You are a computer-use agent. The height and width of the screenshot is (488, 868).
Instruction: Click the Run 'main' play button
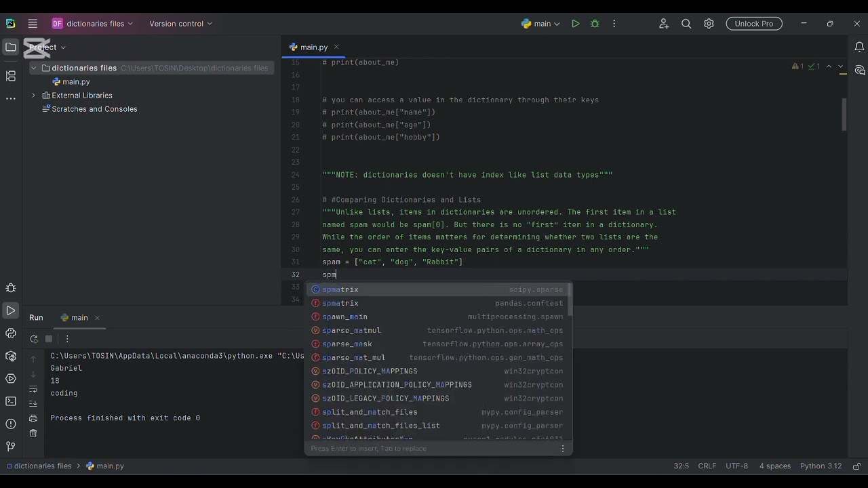click(x=575, y=24)
